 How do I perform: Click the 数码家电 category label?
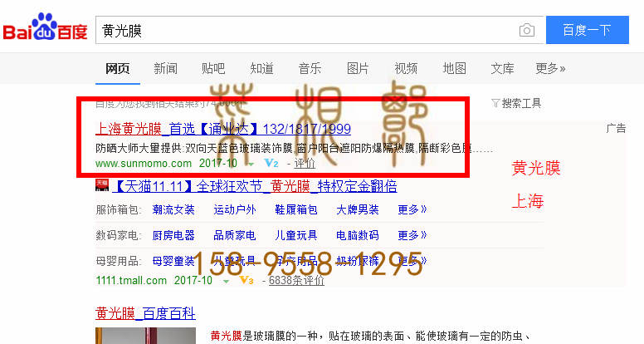[118, 235]
